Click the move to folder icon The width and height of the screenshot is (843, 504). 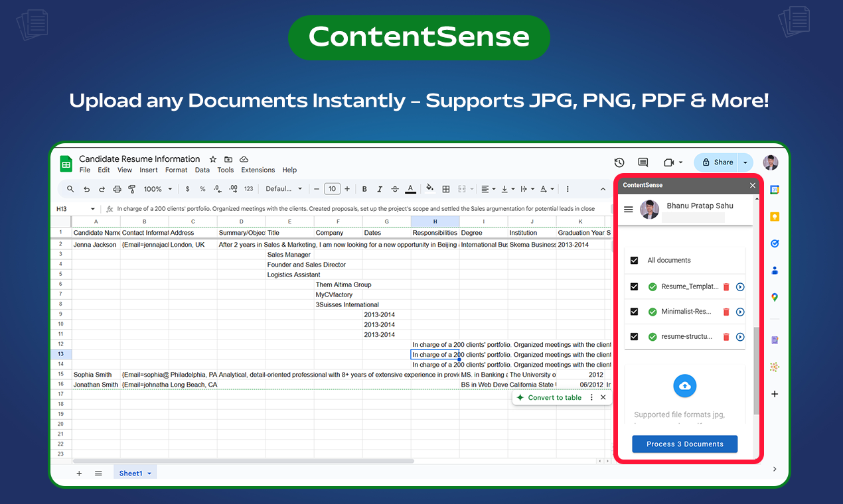228,159
